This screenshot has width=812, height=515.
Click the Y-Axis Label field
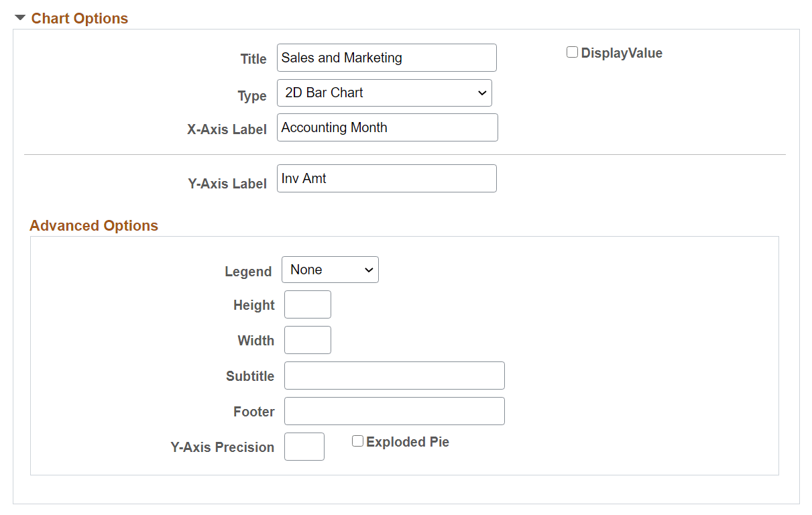[386, 178]
